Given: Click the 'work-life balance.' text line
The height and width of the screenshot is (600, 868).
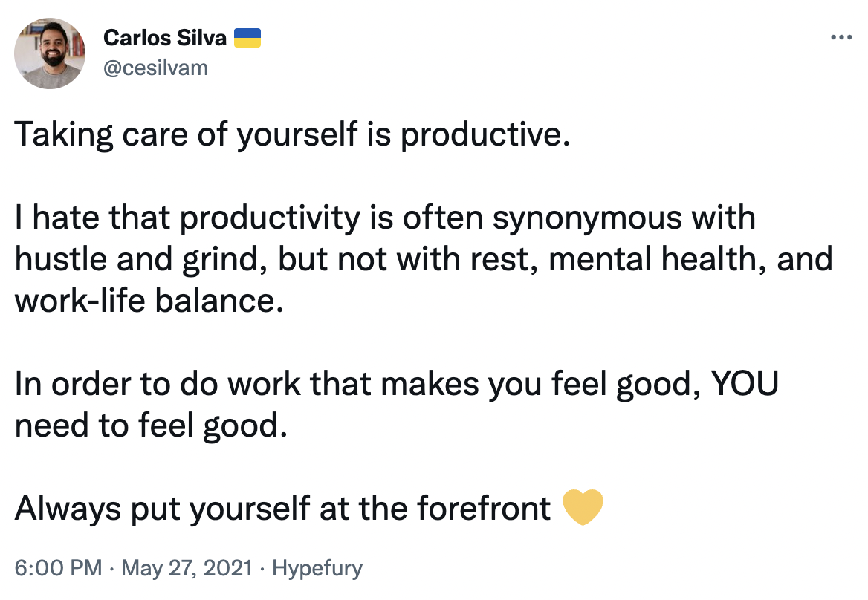Looking at the screenshot, I should pos(149,301).
